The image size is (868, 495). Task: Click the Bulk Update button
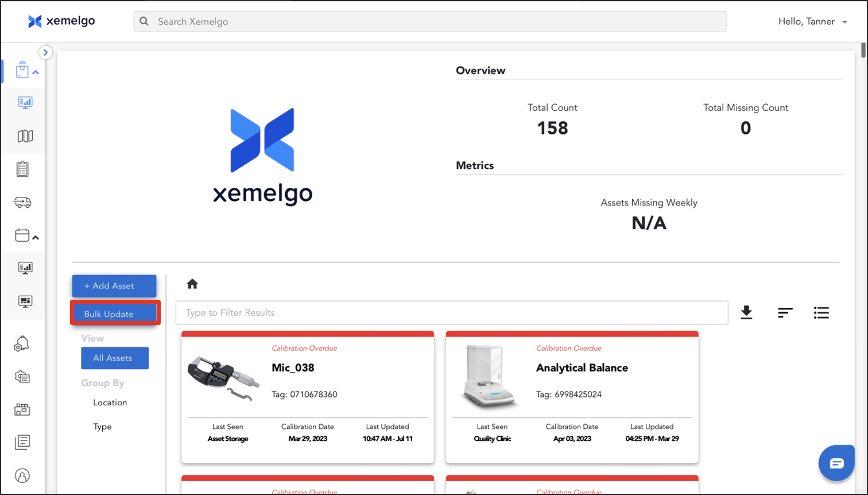point(115,314)
